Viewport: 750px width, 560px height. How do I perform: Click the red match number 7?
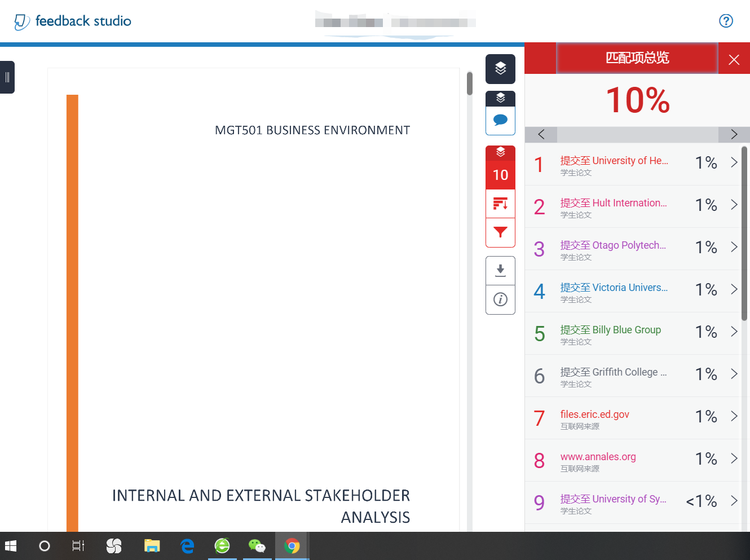pyautogui.click(x=539, y=418)
